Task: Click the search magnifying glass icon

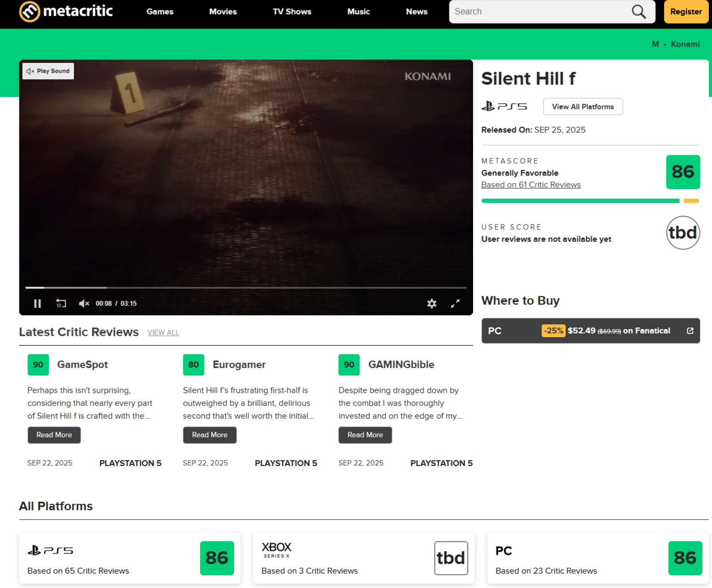Action: (x=638, y=12)
